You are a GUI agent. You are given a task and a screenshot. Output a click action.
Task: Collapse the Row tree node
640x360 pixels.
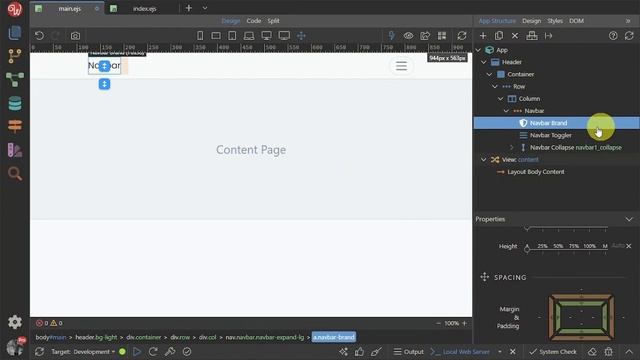pos(495,87)
